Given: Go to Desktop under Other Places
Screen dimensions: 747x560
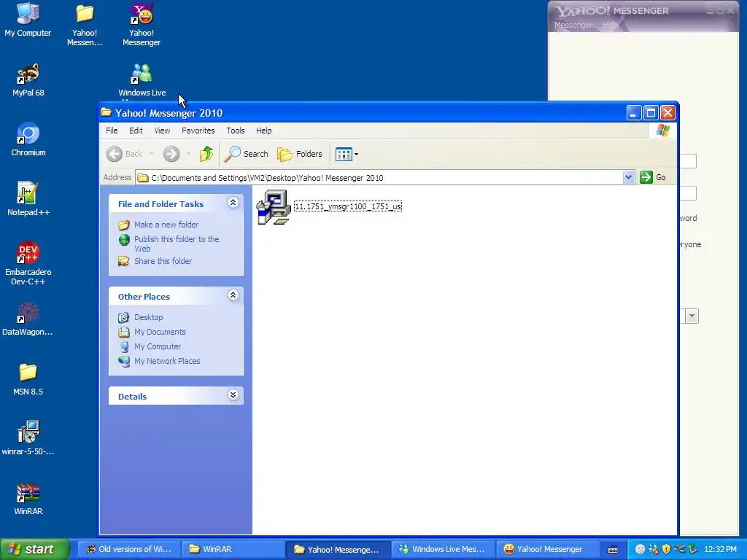Looking at the screenshot, I should point(149,317).
